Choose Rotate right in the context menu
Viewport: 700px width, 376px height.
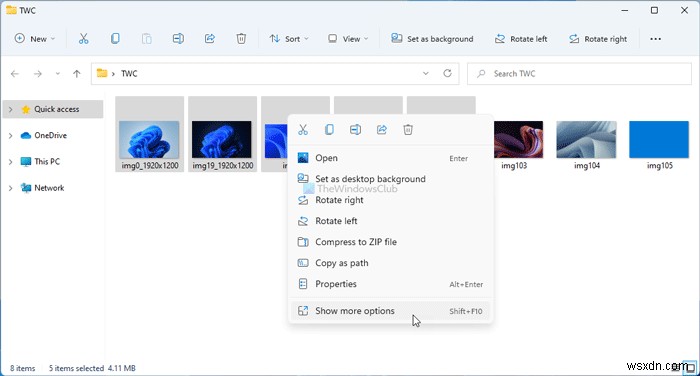390,200
